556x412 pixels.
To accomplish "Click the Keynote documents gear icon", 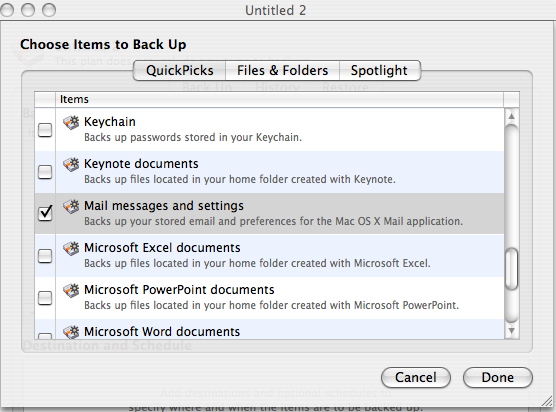I will [71, 164].
